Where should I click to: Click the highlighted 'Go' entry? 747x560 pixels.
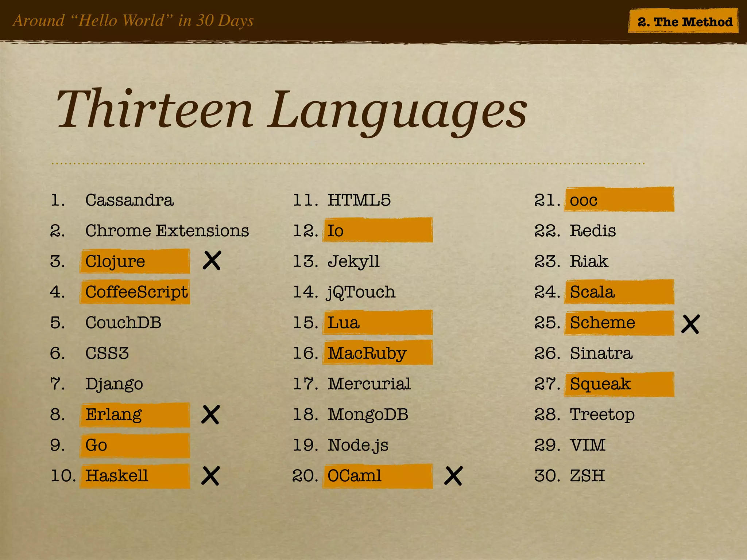(x=135, y=445)
